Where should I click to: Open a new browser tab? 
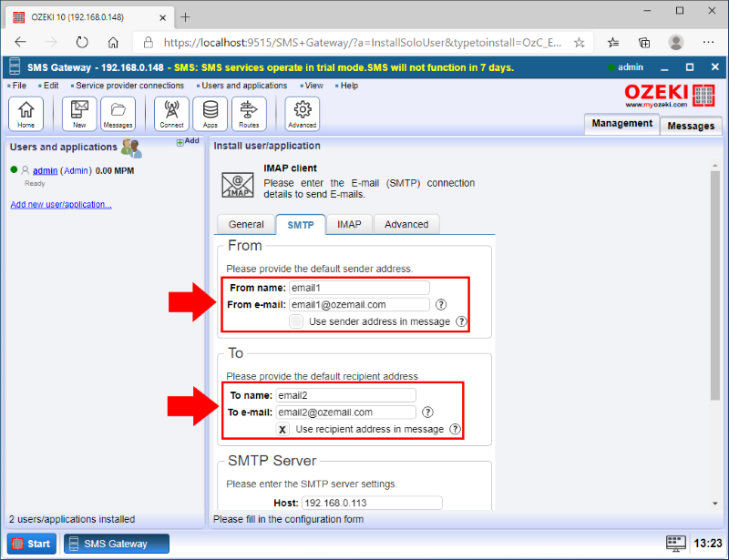tap(186, 17)
